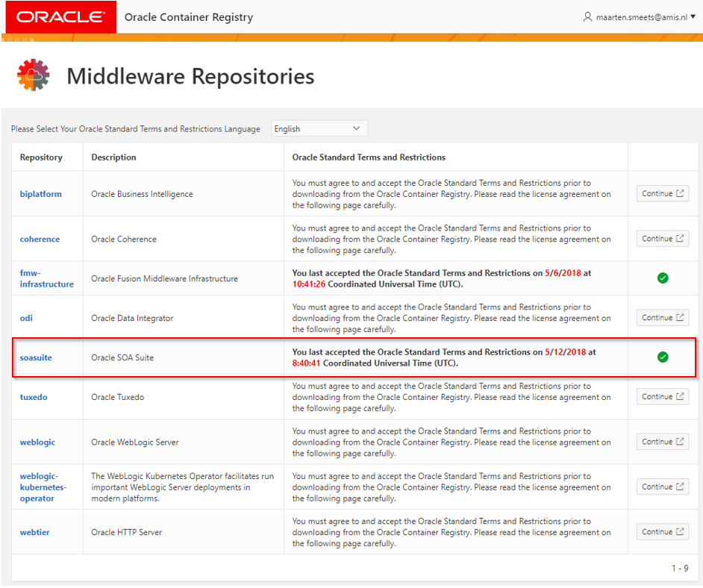Click the green checkmark for fmw-infrastructure
The image size is (703, 588).
pyautogui.click(x=662, y=278)
